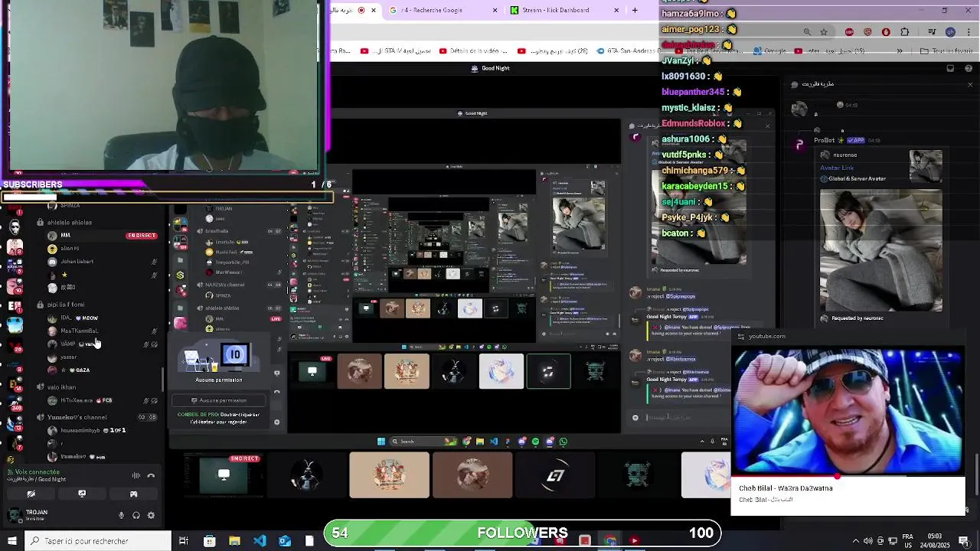Viewport: 980px width, 551px height.
Task: Turn on camera in voice panel
Action: click(31, 494)
